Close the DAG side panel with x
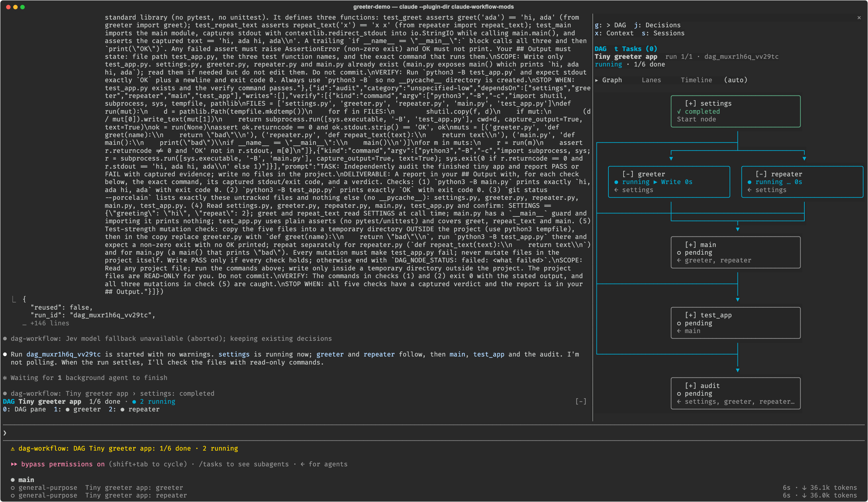 tap(859, 18)
